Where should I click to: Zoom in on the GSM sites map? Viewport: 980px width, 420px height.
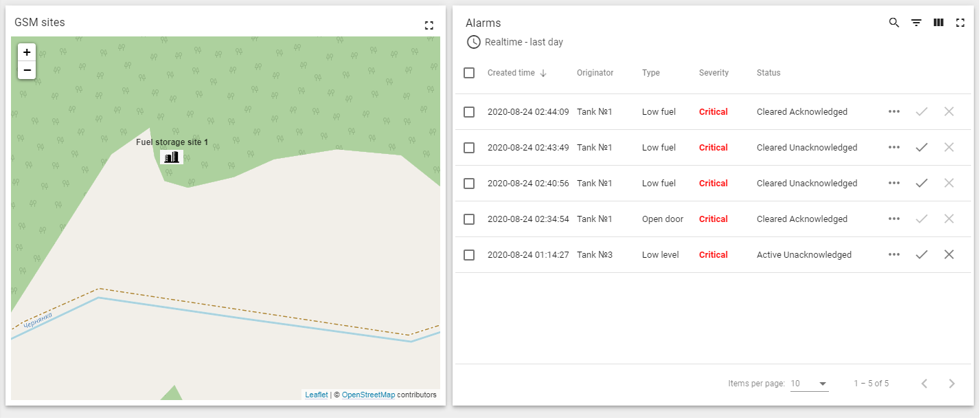tap(27, 52)
